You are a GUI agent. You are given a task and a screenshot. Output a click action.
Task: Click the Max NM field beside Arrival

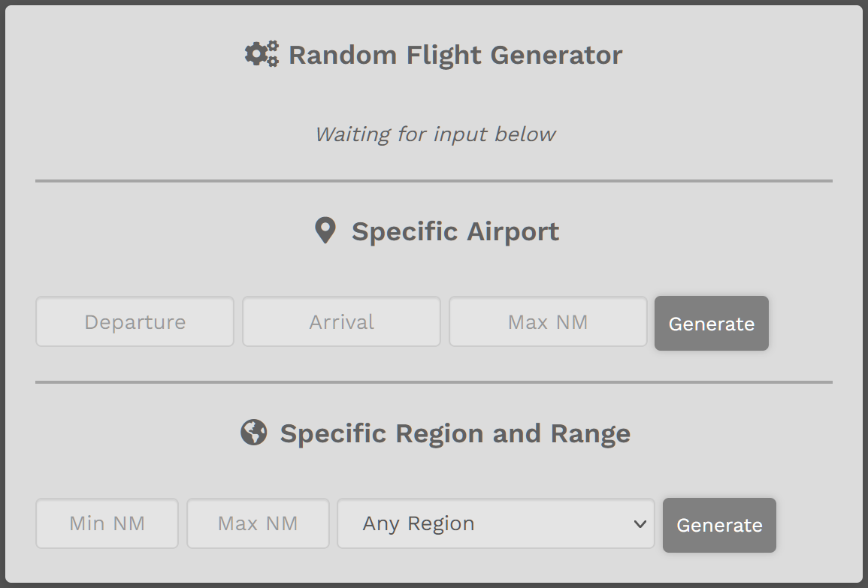(548, 321)
